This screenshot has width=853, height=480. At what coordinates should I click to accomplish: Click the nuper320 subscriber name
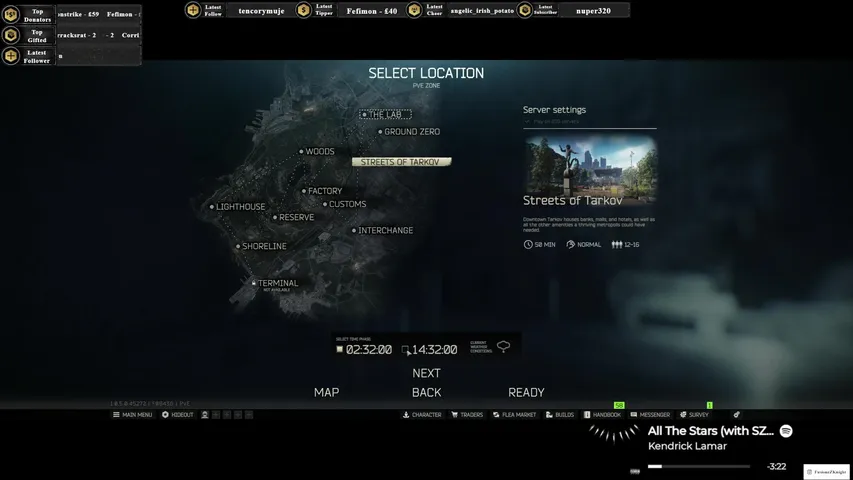pos(593,11)
